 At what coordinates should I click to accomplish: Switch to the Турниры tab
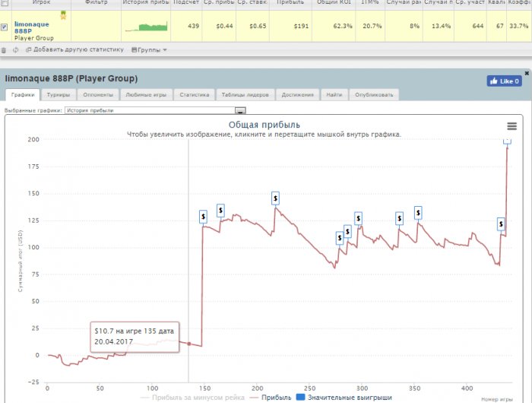[59, 95]
